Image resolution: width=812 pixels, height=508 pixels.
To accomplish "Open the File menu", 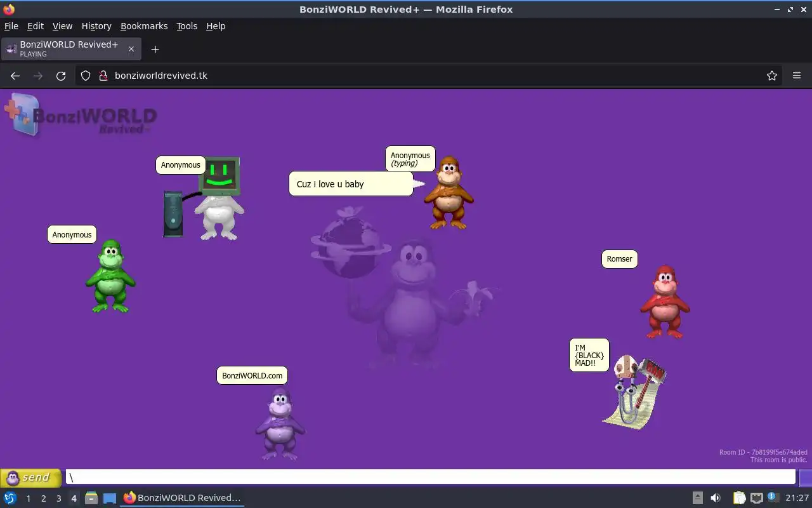I will click(11, 26).
